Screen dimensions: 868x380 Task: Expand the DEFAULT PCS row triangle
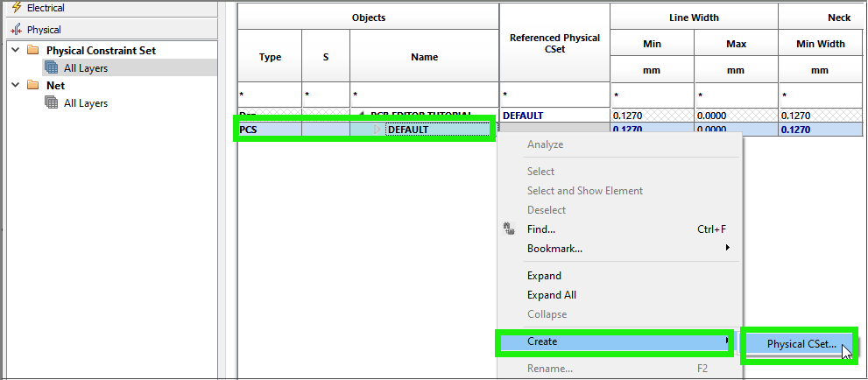point(378,130)
